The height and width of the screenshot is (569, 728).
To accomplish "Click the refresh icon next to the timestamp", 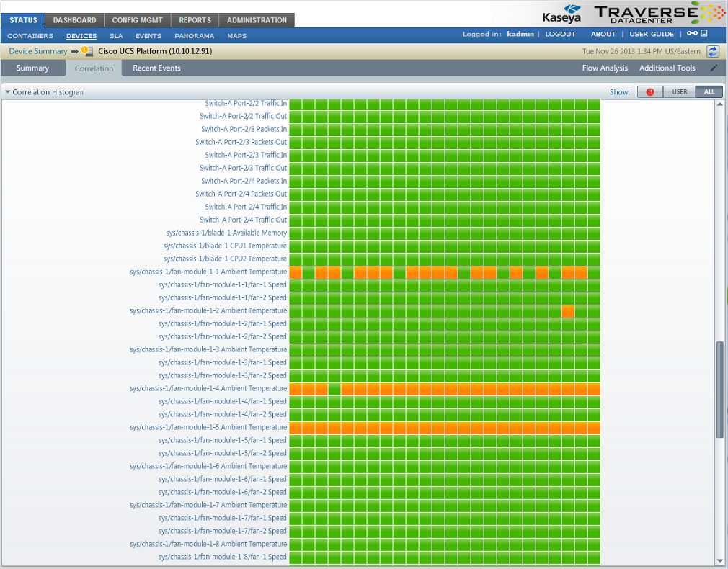I will (x=712, y=51).
